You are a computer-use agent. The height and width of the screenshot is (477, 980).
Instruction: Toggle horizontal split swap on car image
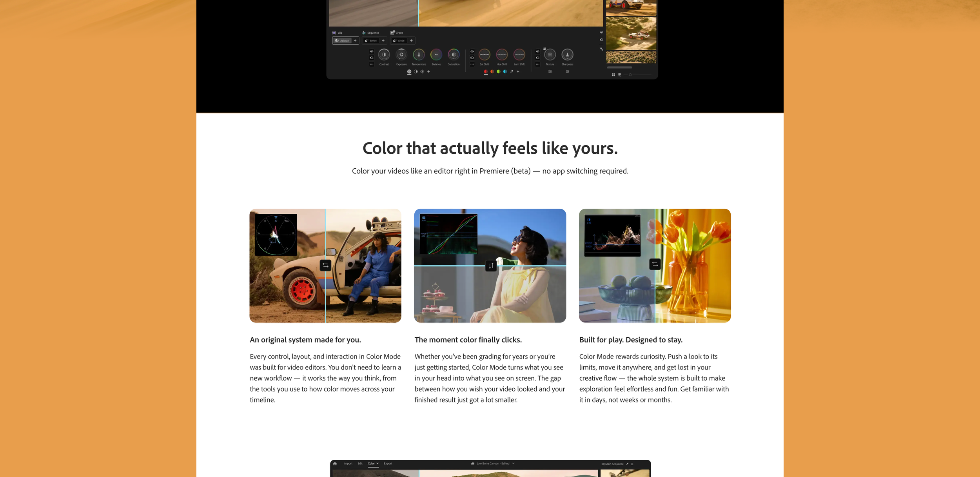coord(325,266)
